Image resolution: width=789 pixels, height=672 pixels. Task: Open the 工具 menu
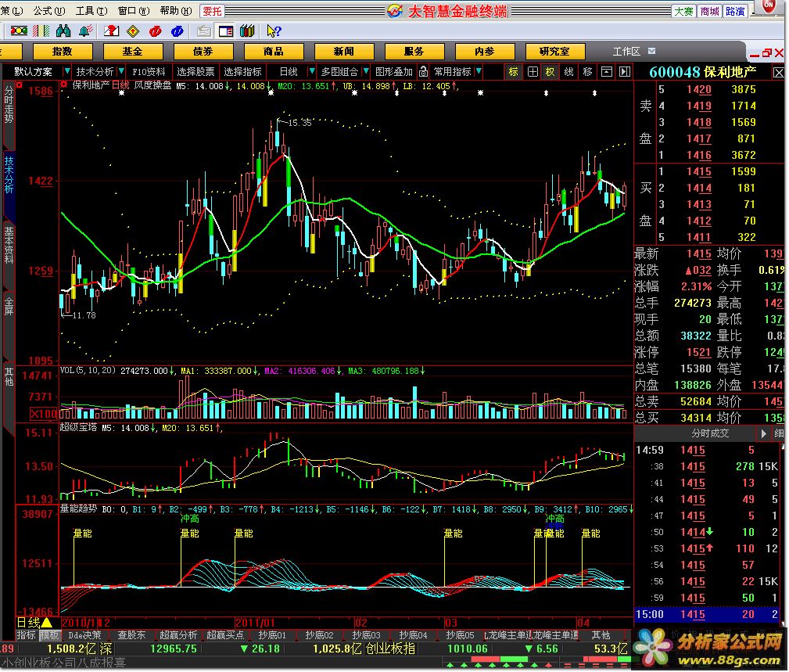[x=91, y=11]
